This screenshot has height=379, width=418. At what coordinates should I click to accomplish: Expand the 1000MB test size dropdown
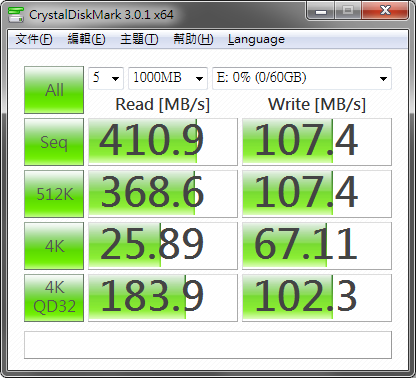pyautogui.click(x=168, y=78)
